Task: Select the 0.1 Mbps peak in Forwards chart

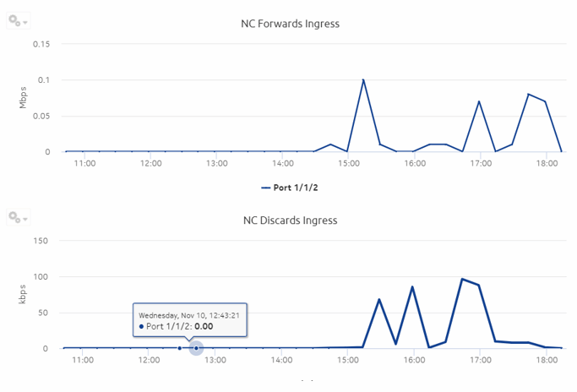Action: click(363, 80)
